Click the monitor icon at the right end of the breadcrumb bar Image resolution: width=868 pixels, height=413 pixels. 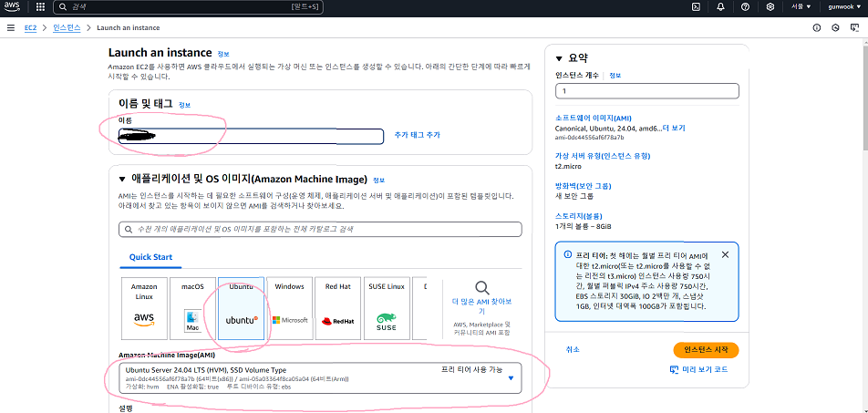click(854, 27)
